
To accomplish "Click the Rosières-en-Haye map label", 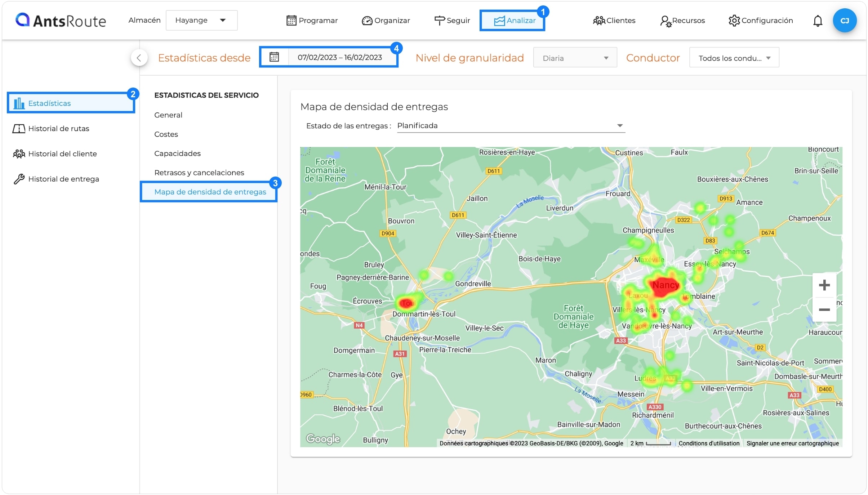I will (x=507, y=152).
